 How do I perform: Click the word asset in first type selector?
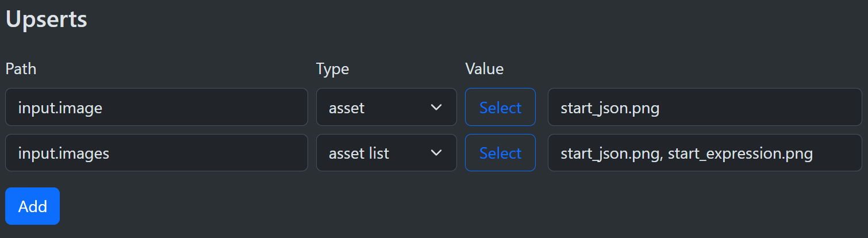tap(347, 108)
